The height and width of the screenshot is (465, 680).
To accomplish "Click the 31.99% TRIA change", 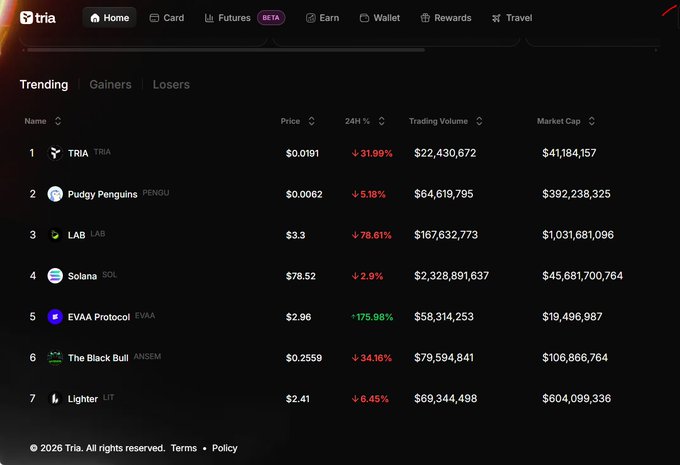I will click(372, 153).
